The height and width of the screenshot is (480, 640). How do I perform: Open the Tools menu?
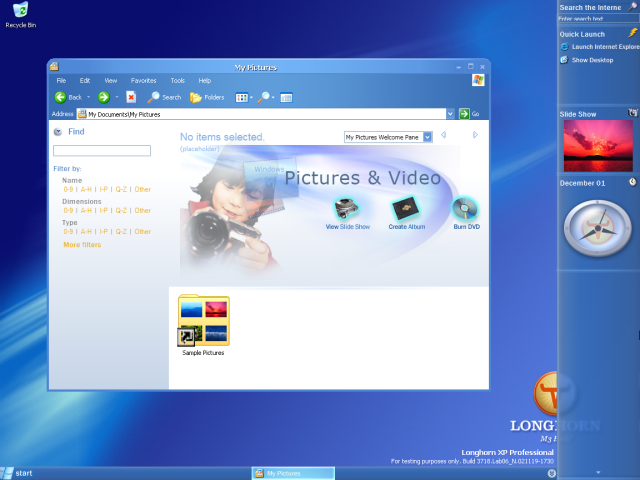(x=178, y=80)
